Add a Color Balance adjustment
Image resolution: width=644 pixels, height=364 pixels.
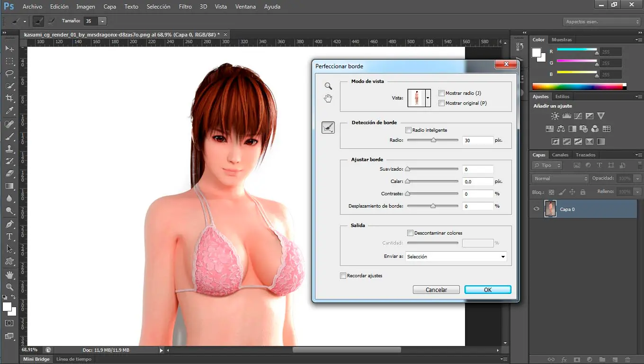pyautogui.click(x=561, y=128)
